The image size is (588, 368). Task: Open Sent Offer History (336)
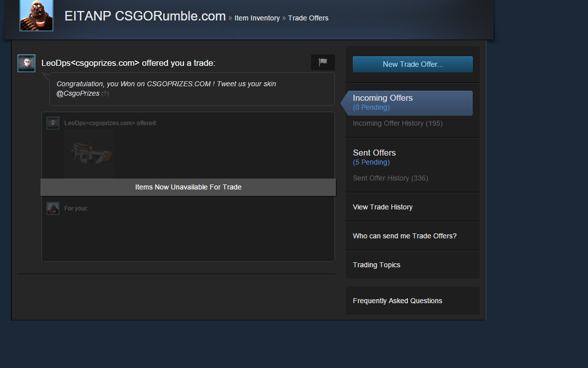[390, 179]
